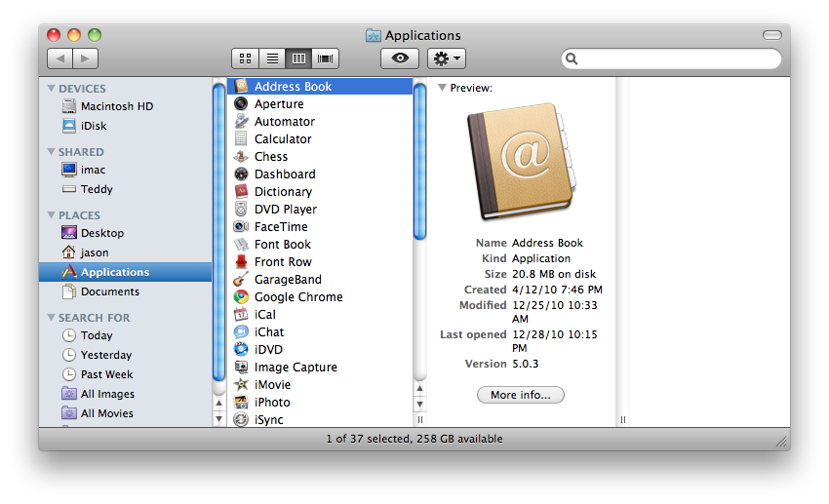Select the shared imac computer
The width and height of the screenshot is (829, 504).
click(x=125, y=170)
